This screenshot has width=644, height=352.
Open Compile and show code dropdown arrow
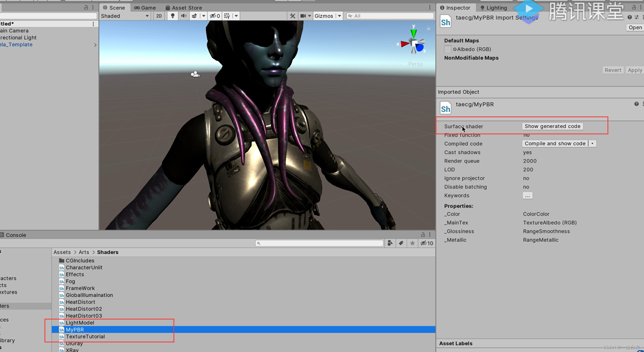[x=592, y=144]
